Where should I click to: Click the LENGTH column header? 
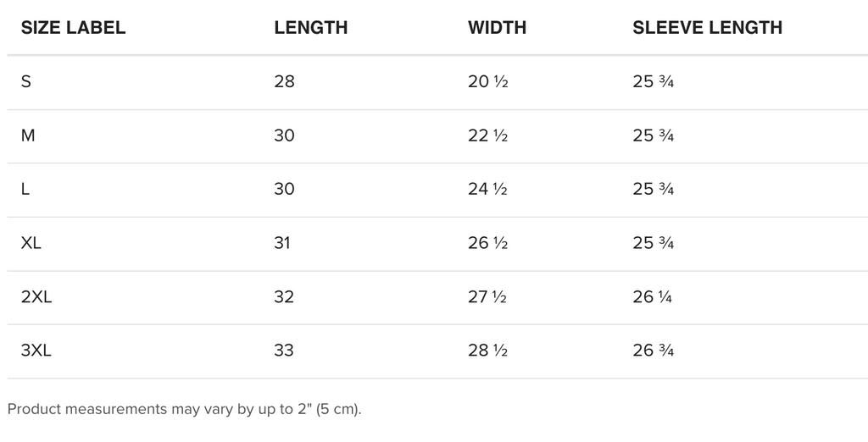pos(310,28)
